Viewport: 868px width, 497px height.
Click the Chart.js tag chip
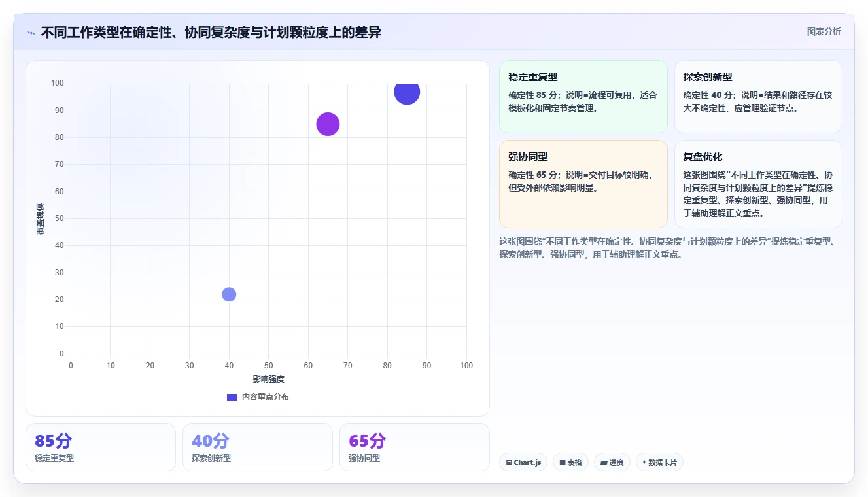[x=523, y=462]
